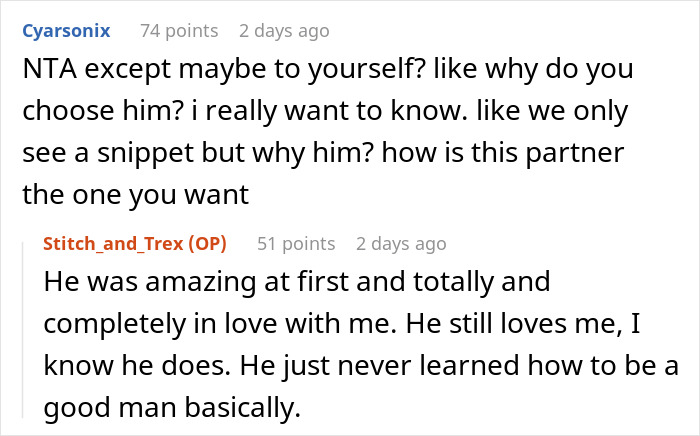Click the closing words "good man basically."
The width and height of the screenshot is (700, 436).
(172, 407)
